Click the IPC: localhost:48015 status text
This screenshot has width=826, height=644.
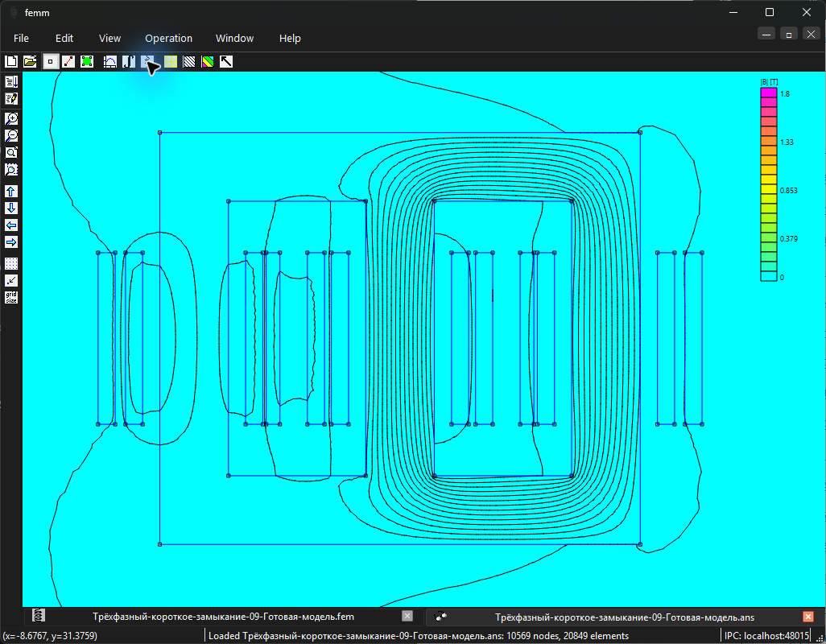coord(766,636)
